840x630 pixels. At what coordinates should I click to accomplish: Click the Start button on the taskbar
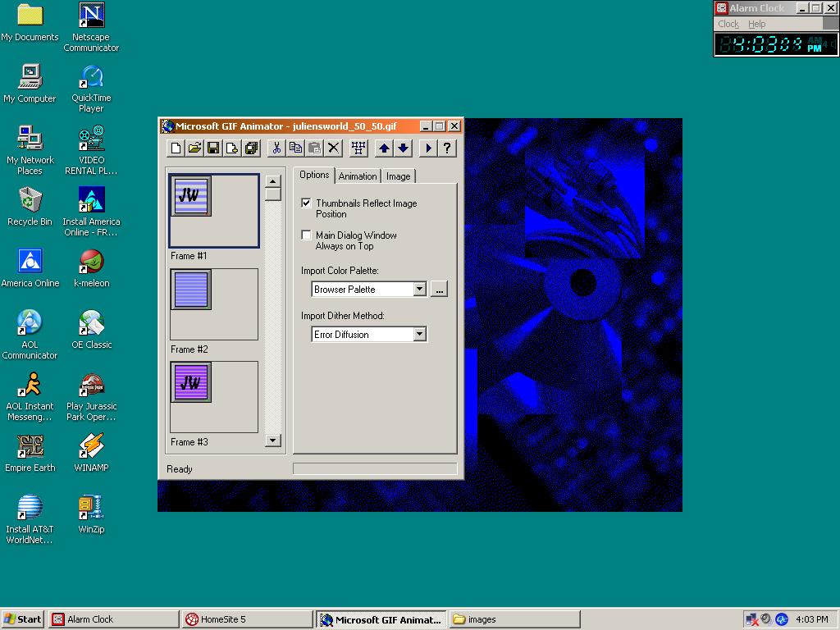(23, 619)
